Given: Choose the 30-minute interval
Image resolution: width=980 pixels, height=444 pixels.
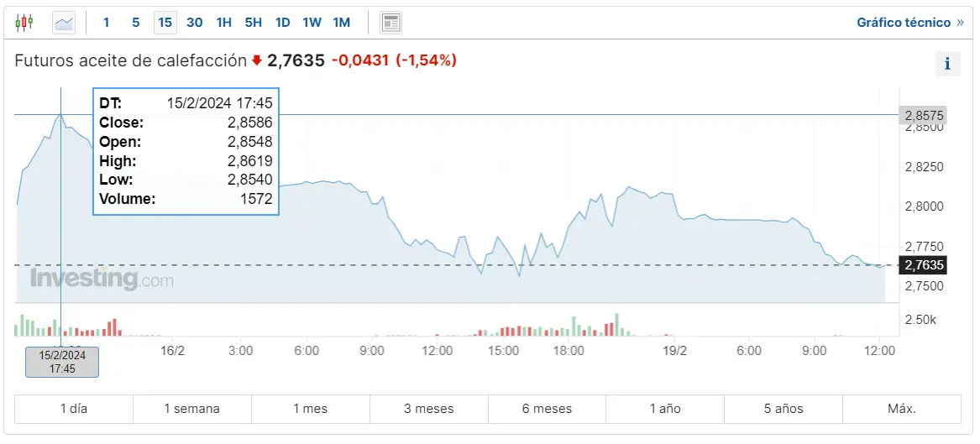Looking at the screenshot, I should coord(195,23).
